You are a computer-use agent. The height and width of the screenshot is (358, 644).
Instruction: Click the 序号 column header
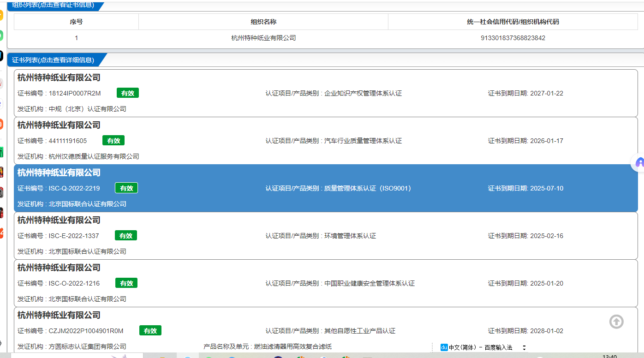click(x=76, y=22)
